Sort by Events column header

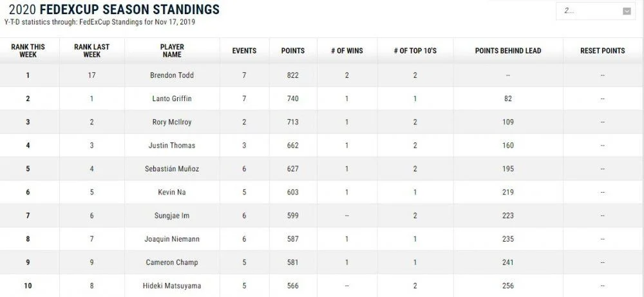244,51
